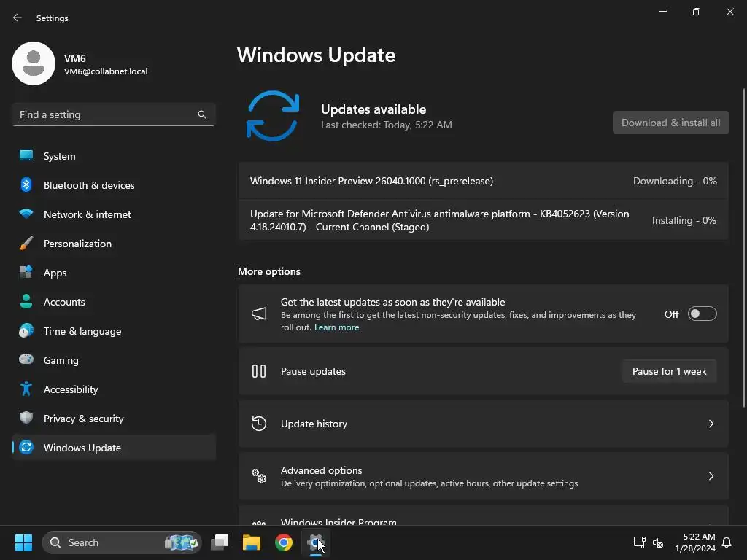
Task: Open File Explorer from the taskbar
Action: 252,542
